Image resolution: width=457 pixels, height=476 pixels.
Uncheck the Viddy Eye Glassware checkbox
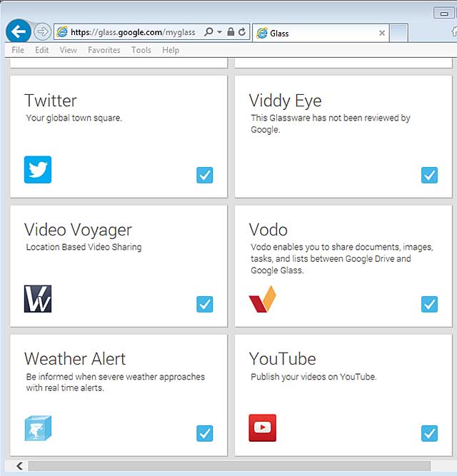click(x=429, y=175)
